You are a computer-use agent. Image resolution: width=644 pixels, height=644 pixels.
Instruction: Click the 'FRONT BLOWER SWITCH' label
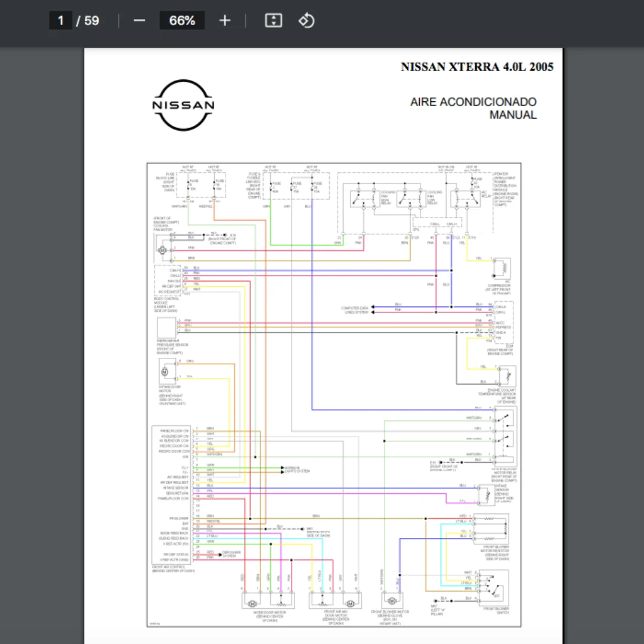click(496, 611)
